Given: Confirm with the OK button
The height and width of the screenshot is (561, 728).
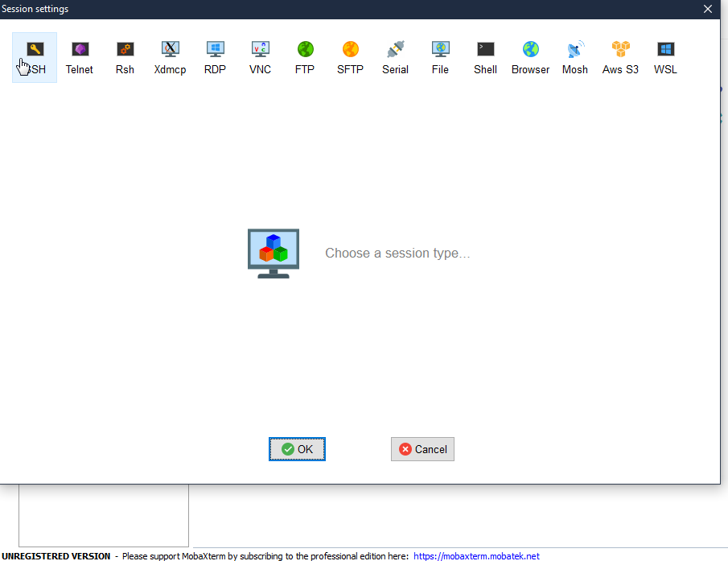Looking at the screenshot, I should (x=297, y=449).
